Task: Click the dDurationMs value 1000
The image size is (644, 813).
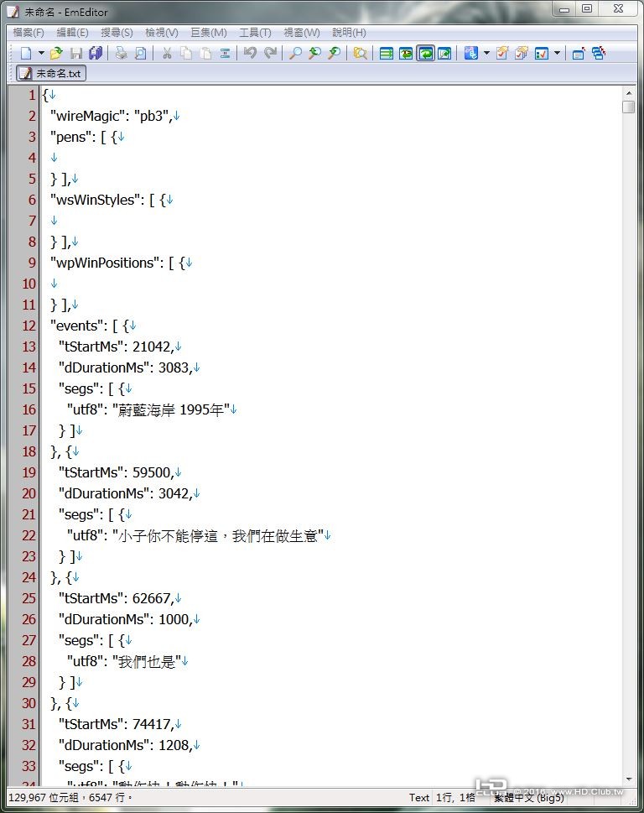Action: 174,619
